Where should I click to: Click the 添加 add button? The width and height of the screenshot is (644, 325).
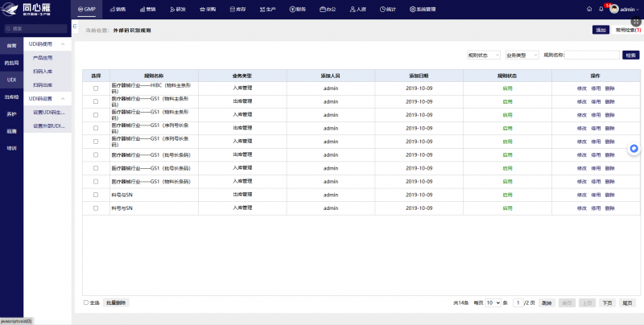(x=601, y=30)
